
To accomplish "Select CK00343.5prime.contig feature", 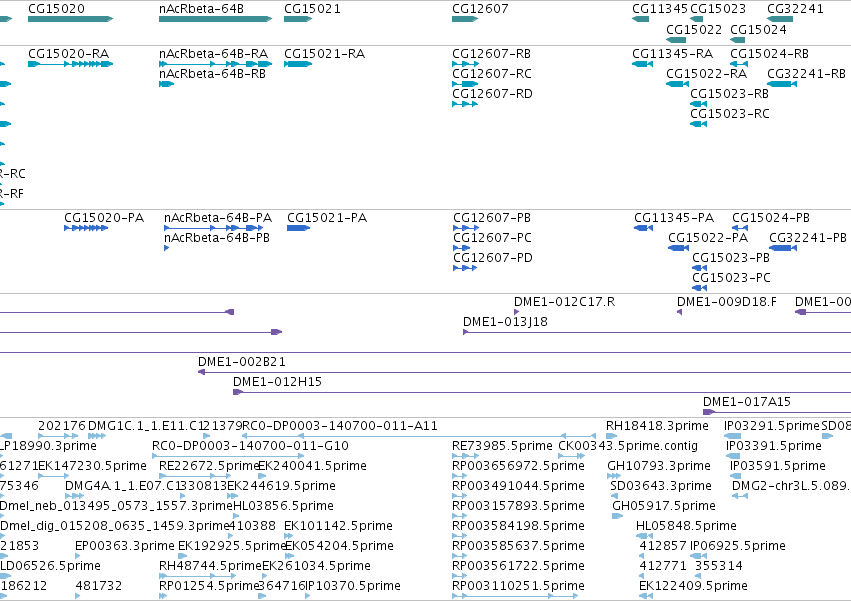I will tap(571, 457).
